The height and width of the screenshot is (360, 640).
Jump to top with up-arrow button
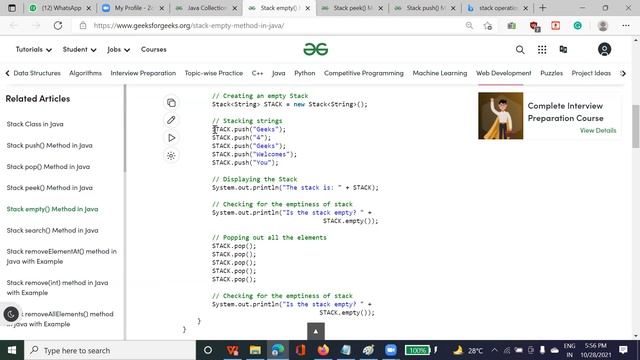pyautogui.click(x=316, y=331)
